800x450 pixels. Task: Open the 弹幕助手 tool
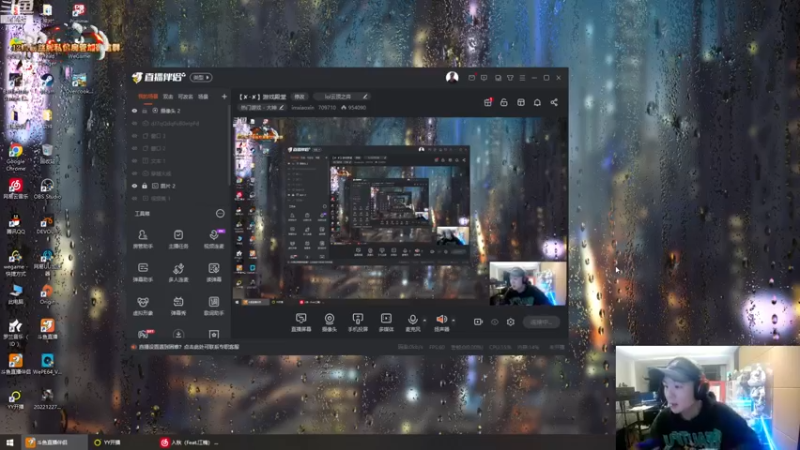(142, 272)
